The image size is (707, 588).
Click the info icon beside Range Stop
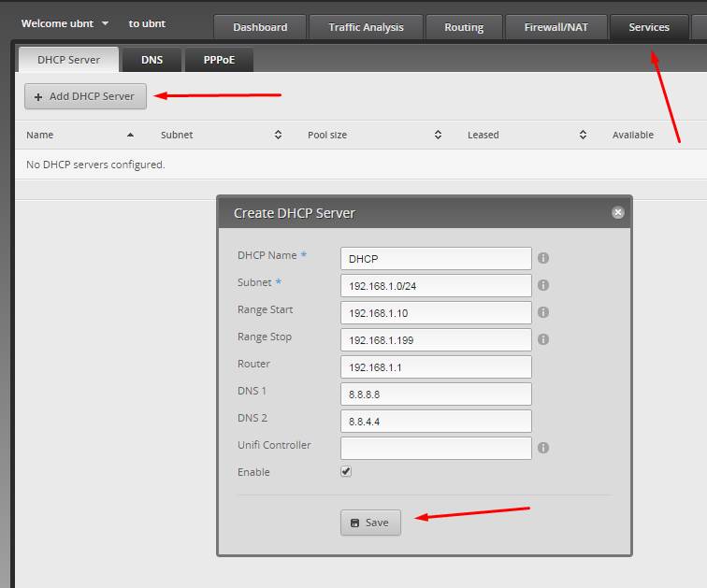[543, 339]
